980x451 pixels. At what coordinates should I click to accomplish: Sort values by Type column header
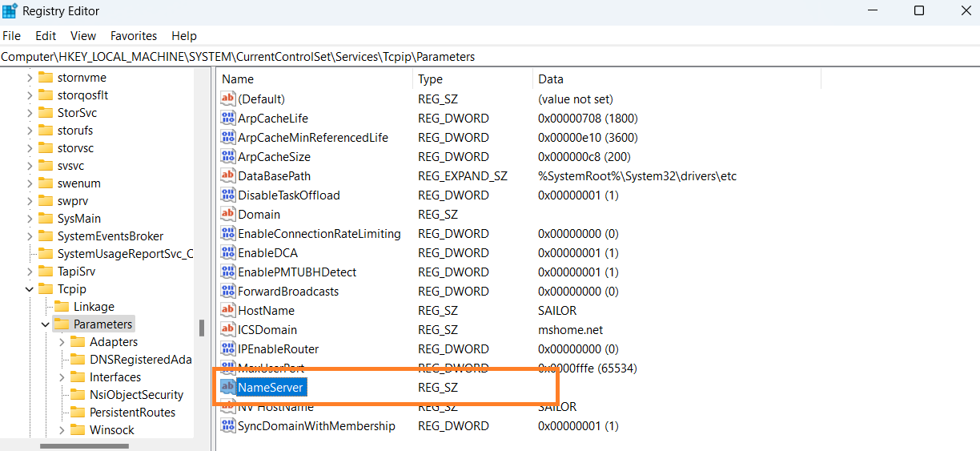point(472,79)
